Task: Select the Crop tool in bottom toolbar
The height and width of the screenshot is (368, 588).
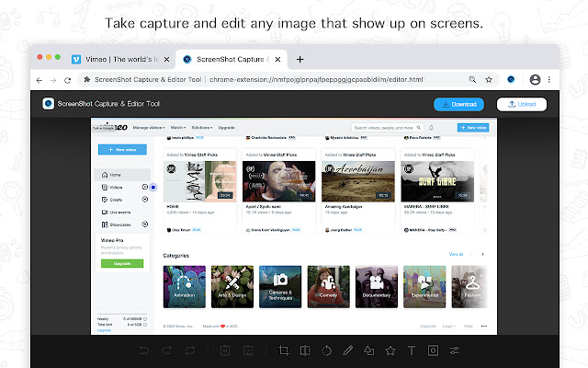Action: [x=284, y=351]
